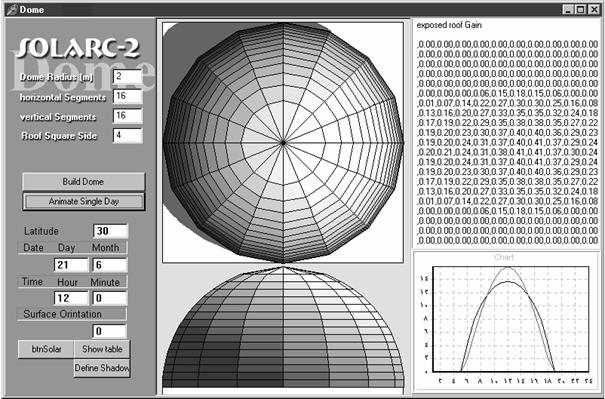This screenshot has width=605, height=399.
Task: Select the horizontal Segments field
Action: pos(127,96)
